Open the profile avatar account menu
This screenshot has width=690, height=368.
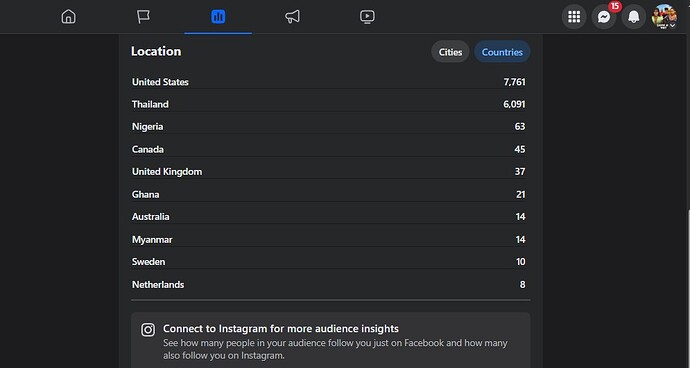[664, 17]
